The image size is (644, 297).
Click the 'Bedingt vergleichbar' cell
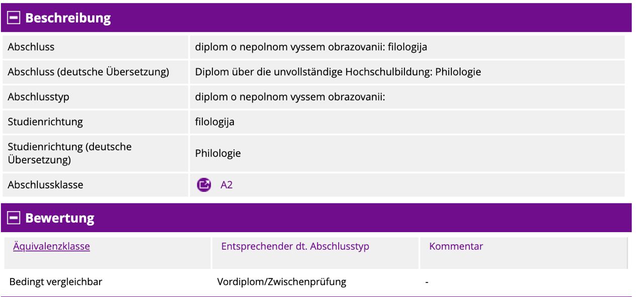point(56,282)
